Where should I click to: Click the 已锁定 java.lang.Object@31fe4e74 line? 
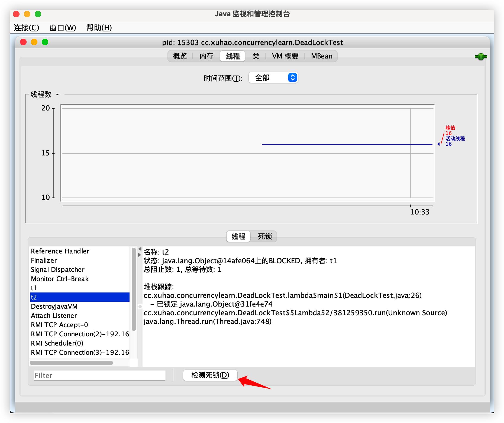click(211, 304)
